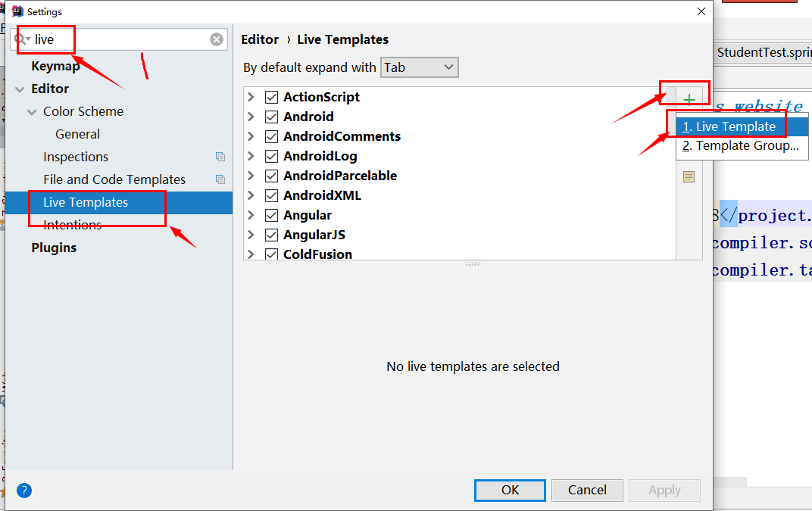The width and height of the screenshot is (812, 511).
Task: Open the help question mark icon
Action: (23, 491)
